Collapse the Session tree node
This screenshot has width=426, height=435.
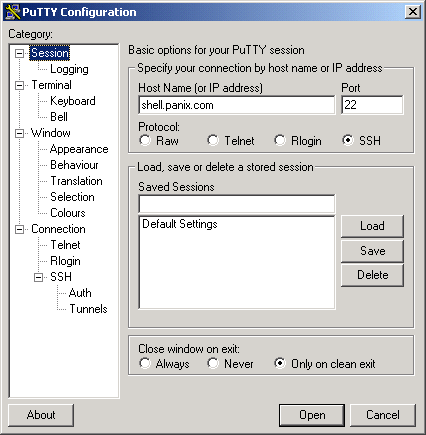coord(20,53)
